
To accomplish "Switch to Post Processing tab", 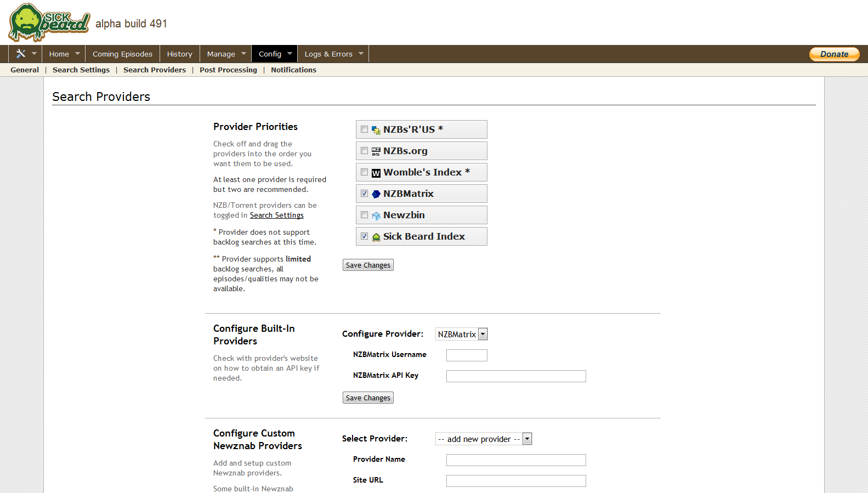I will pos(228,70).
